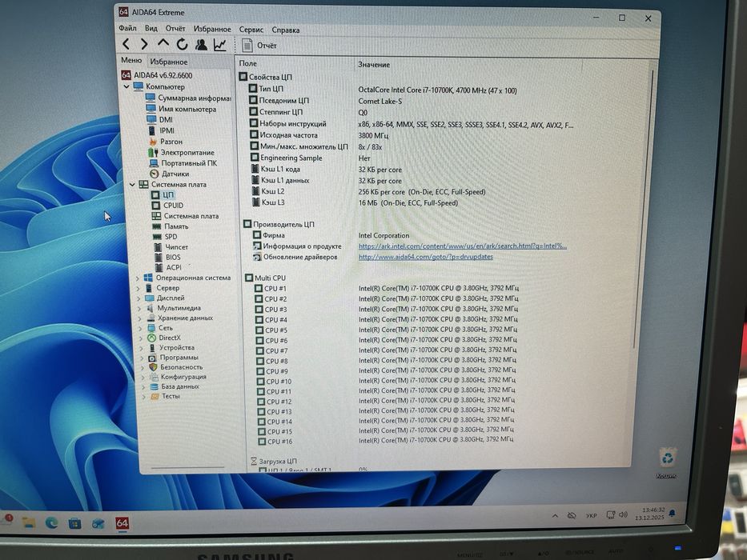Collapse the Компьютер tree branch
This screenshot has width=747, height=560.
[127, 86]
